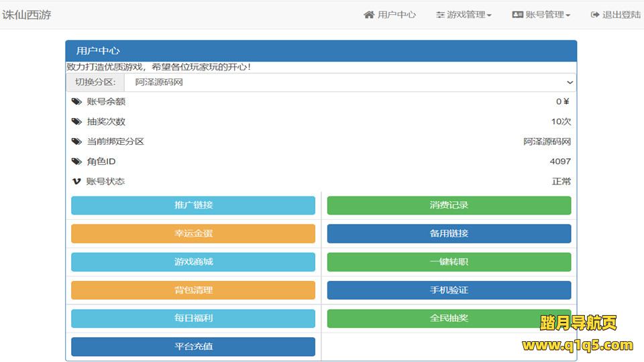
Task: Click the 平台充值 recharge button
Action: 193,347
